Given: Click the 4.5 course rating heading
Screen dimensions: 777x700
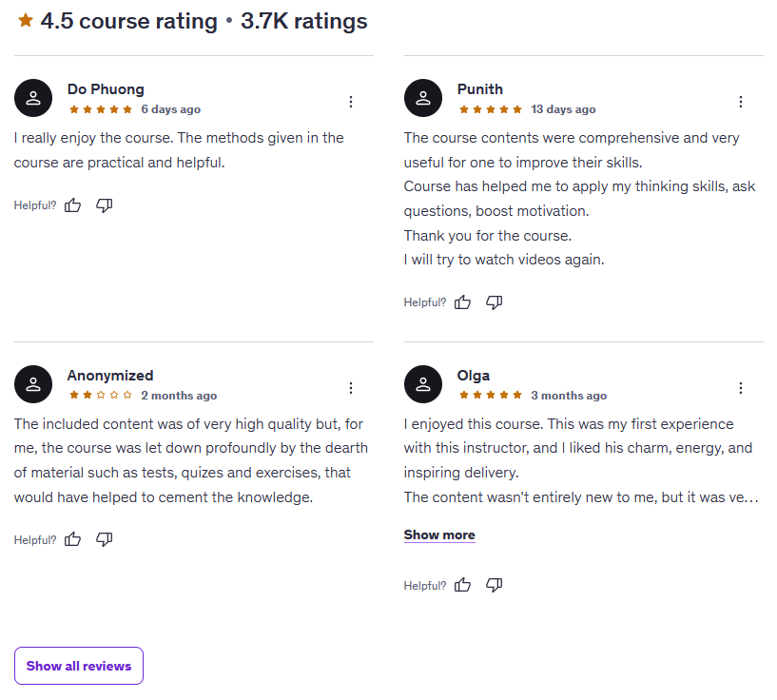Looking at the screenshot, I should point(192,21).
